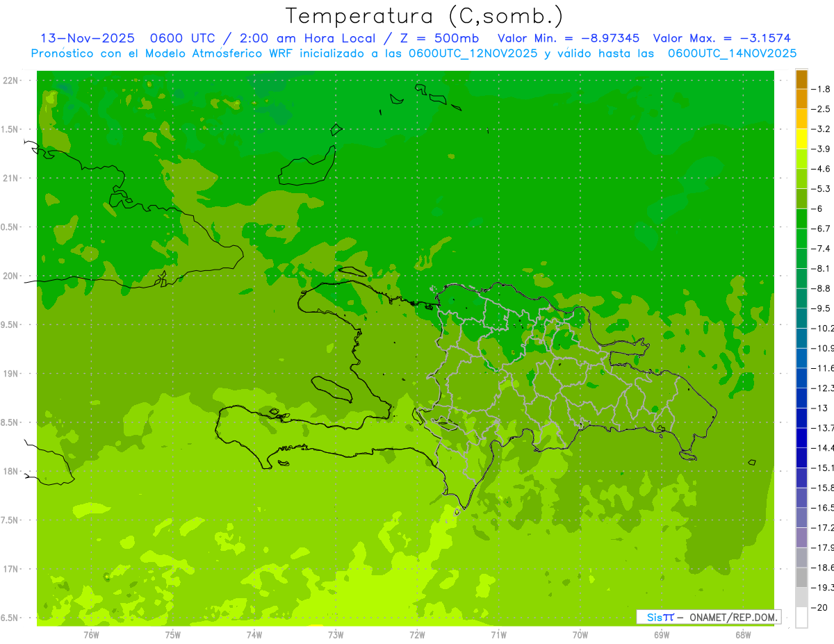The image size is (834, 644).
Task: Click the 73W longitude label
Action: [x=336, y=635]
